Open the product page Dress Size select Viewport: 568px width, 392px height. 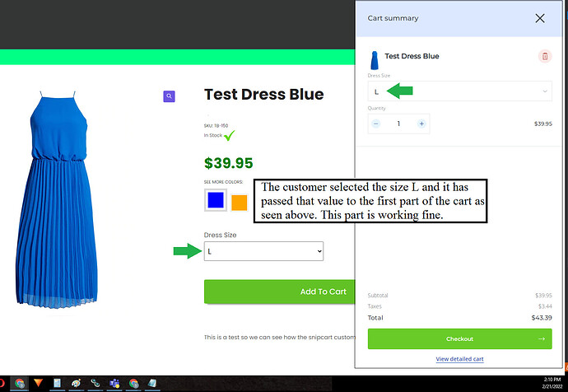[263, 251]
